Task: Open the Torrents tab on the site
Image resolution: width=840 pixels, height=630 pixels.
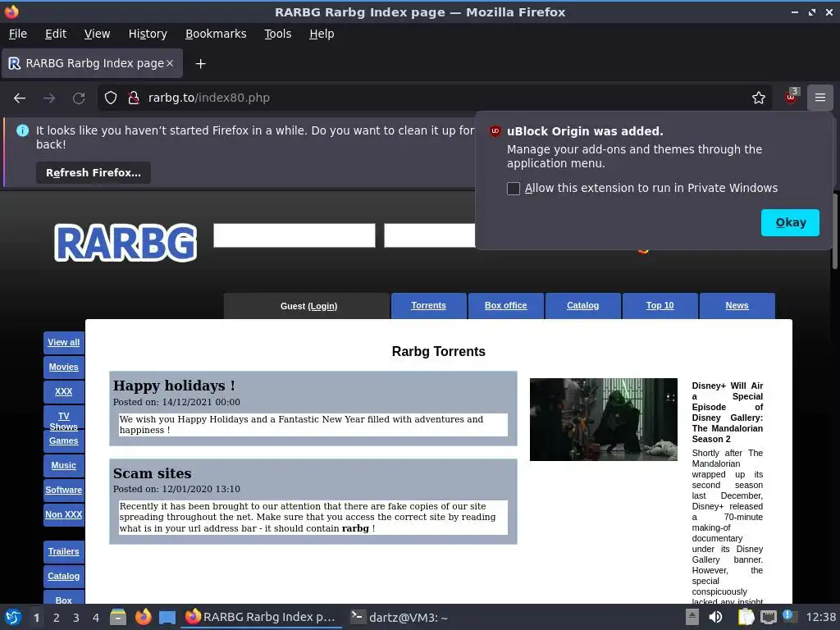Action: click(x=428, y=305)
